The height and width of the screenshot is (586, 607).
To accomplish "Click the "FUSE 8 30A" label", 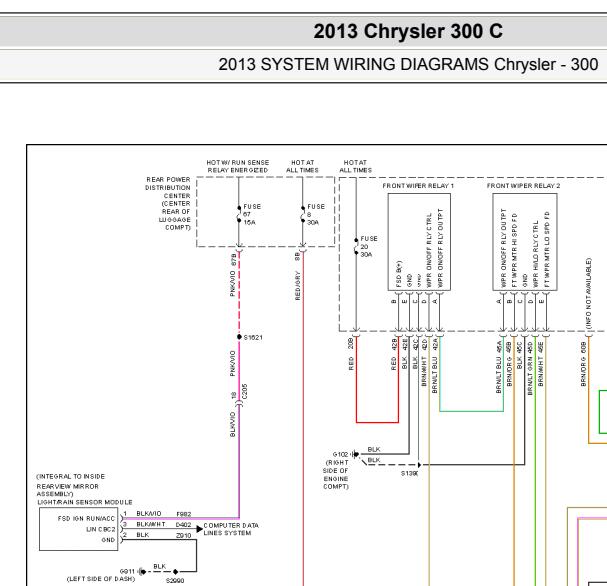I will [316, 214].
